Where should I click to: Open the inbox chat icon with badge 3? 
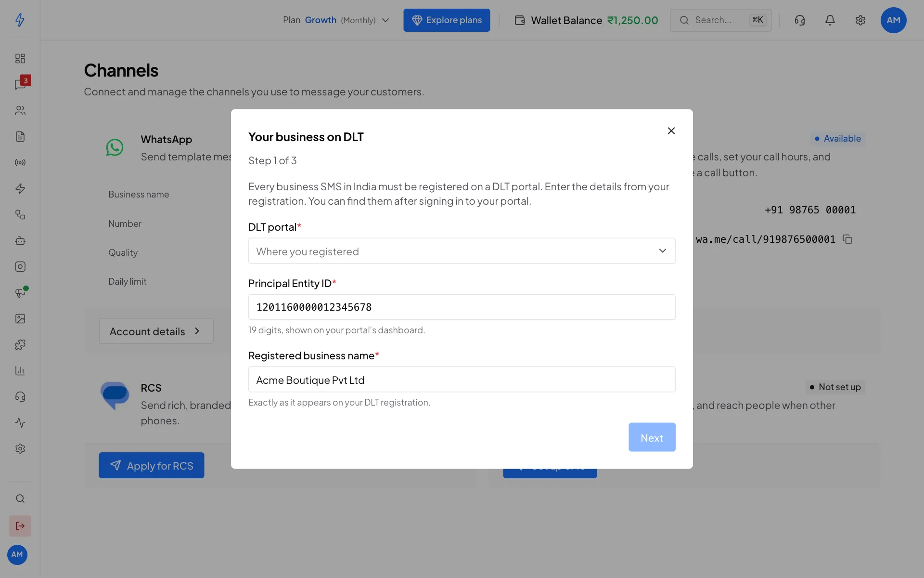click(20, 84)
